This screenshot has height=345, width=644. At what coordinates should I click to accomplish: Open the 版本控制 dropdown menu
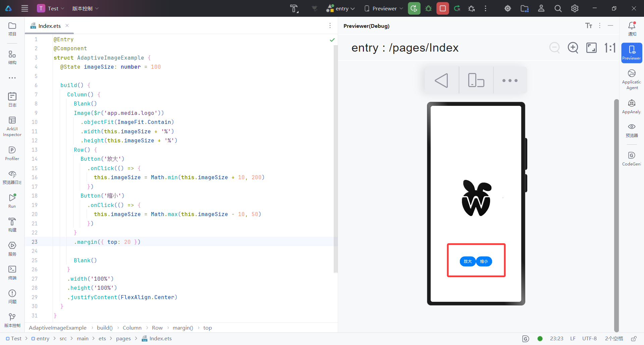86,8
